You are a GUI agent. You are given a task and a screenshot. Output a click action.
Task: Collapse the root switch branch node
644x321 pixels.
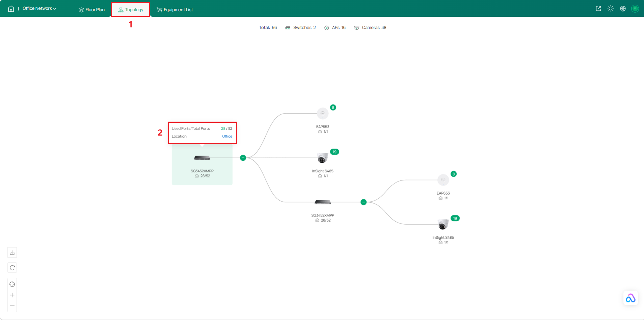(x=243, y=158)
